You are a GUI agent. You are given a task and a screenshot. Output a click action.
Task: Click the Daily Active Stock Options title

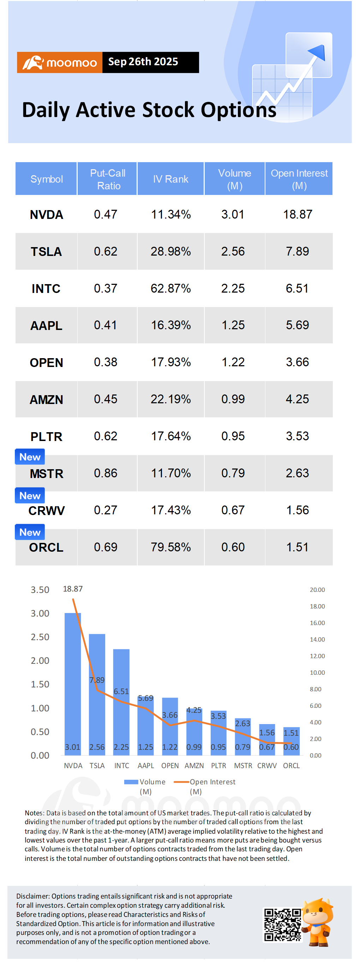click(149, 110)
